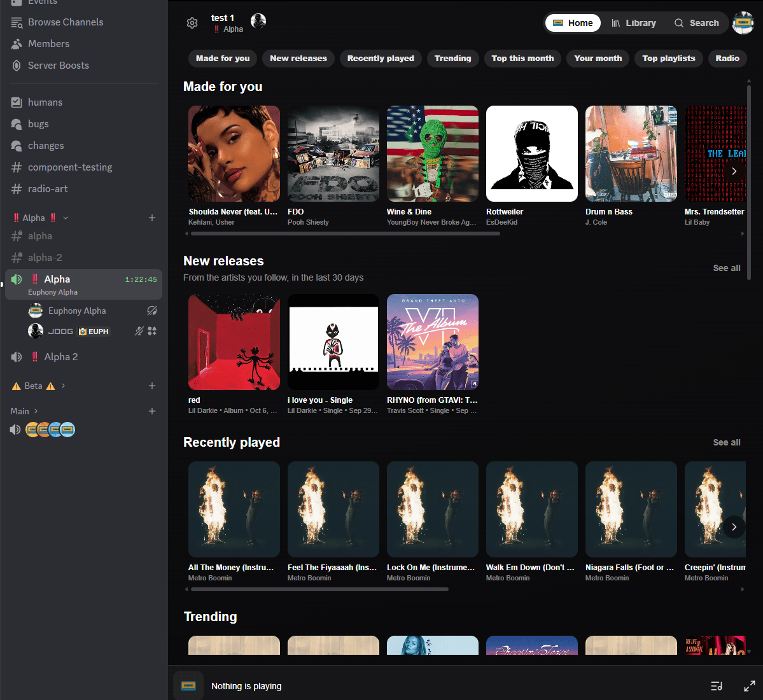The height and width of the screenshot is (700, 763).
Task: Switch to the Library tab
Action: (x=634, y=23)
